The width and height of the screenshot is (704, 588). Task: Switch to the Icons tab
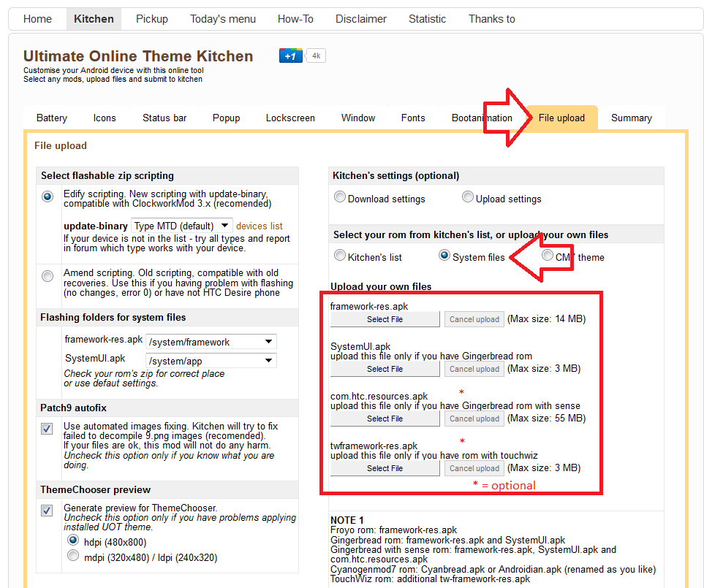(105, 118)
